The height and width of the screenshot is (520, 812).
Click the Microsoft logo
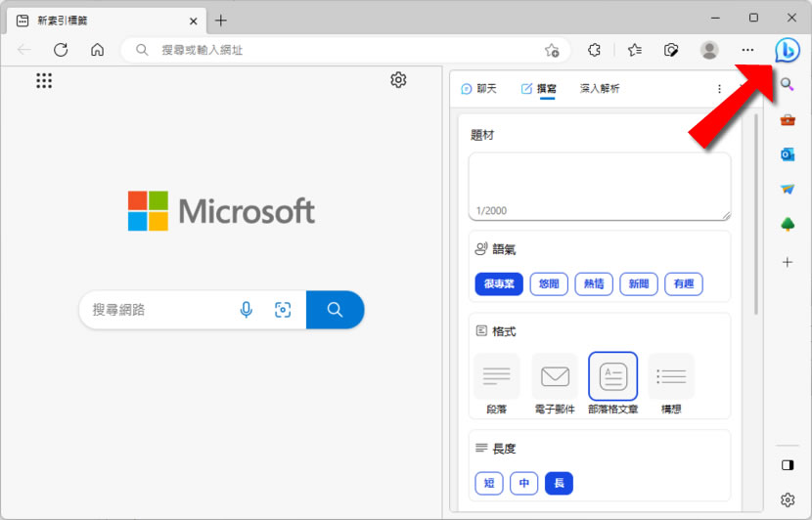coord(222,210)
